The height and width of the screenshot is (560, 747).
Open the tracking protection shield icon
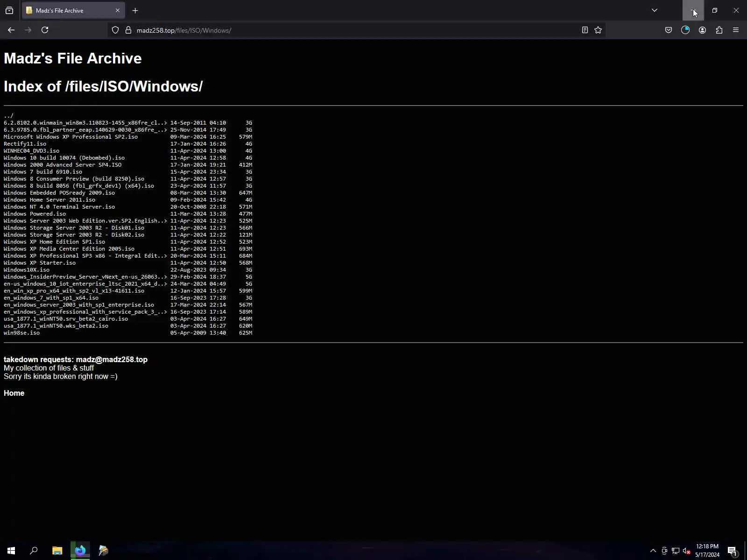tap(115, 30)
